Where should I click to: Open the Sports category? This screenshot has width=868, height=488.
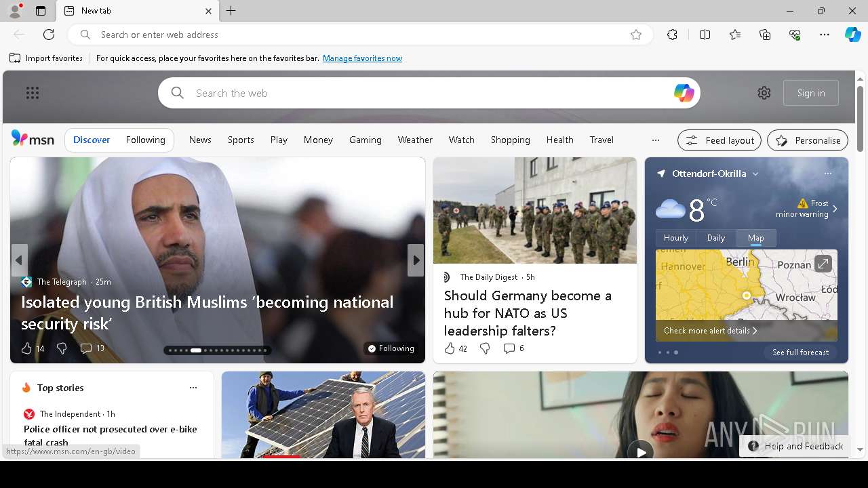pos(241,140)
